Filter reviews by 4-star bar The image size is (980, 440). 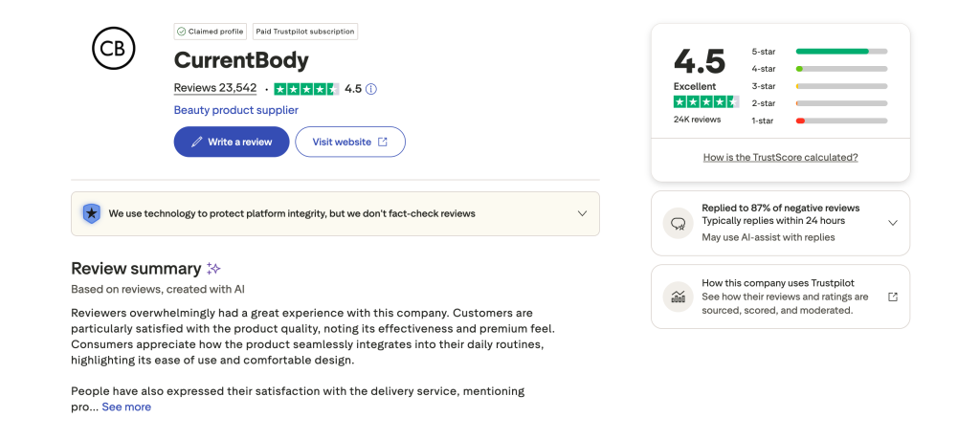point(840,69)
